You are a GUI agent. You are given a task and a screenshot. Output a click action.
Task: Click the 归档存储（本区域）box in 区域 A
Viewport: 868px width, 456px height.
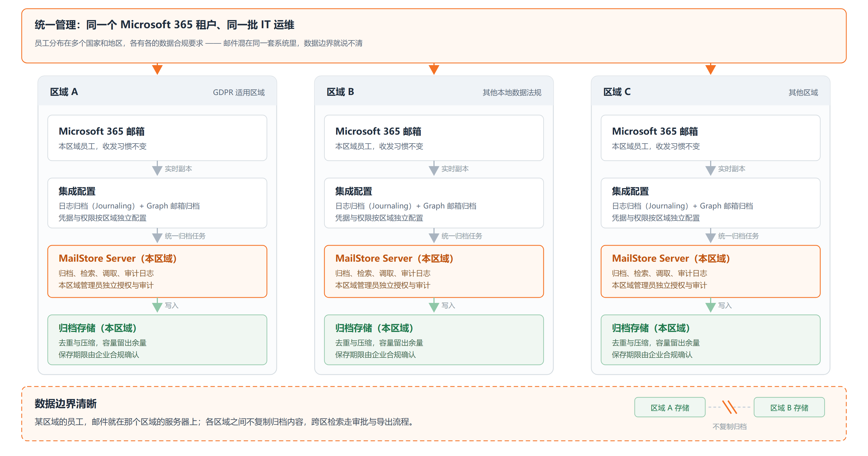pyautogui.click(x=157, y=340)
